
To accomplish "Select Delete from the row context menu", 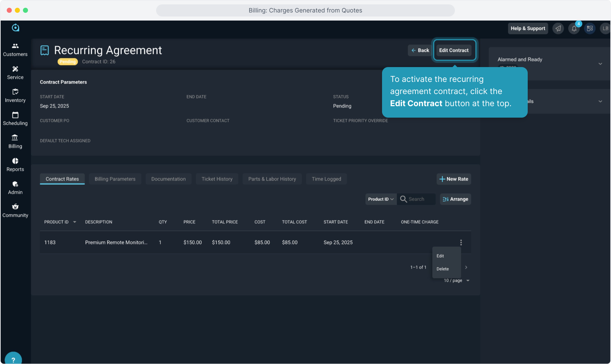I will pos(442,269).
